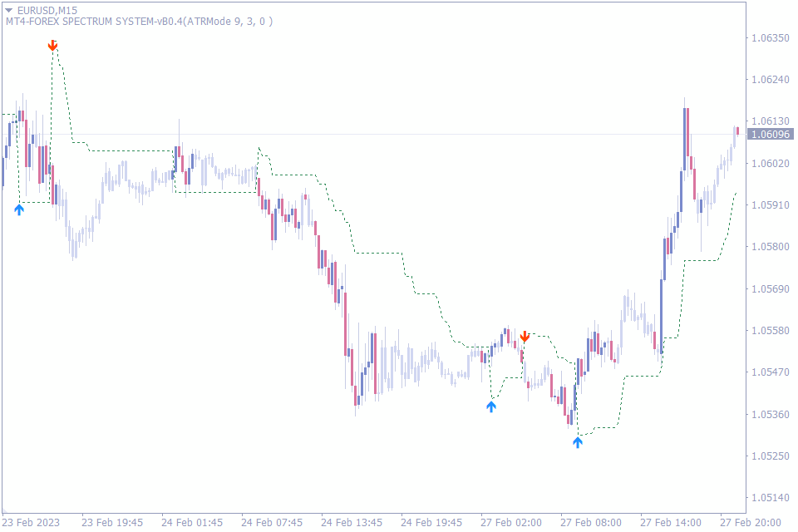Click the 1.05800 price scale label

click(x=770, y=247)
